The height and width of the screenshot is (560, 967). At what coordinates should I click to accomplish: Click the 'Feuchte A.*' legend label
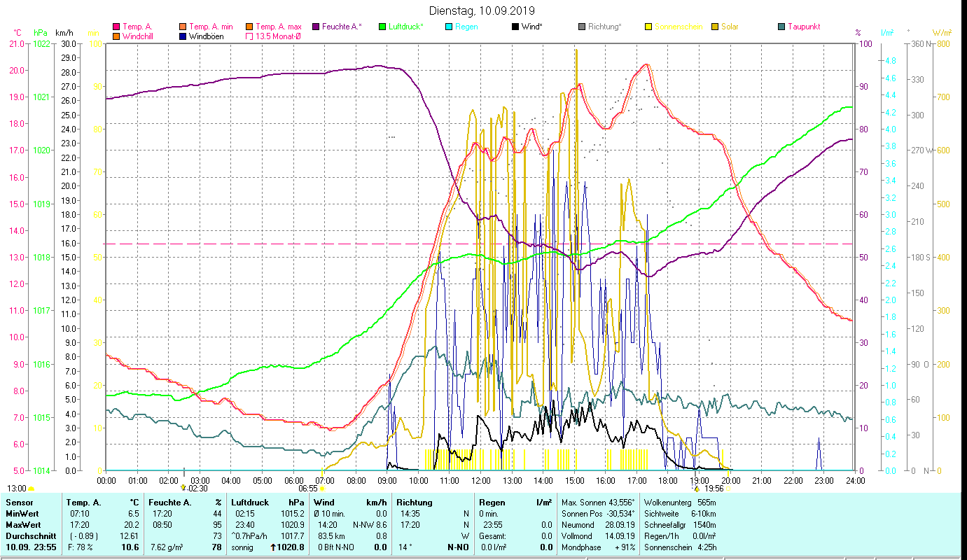pos(342,27)
